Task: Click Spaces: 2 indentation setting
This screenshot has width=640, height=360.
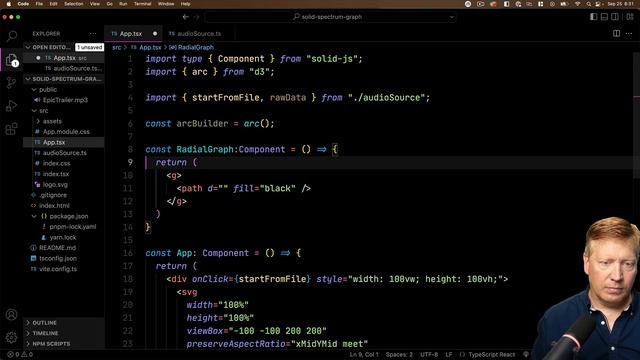Action: click(x=399, y=355)
